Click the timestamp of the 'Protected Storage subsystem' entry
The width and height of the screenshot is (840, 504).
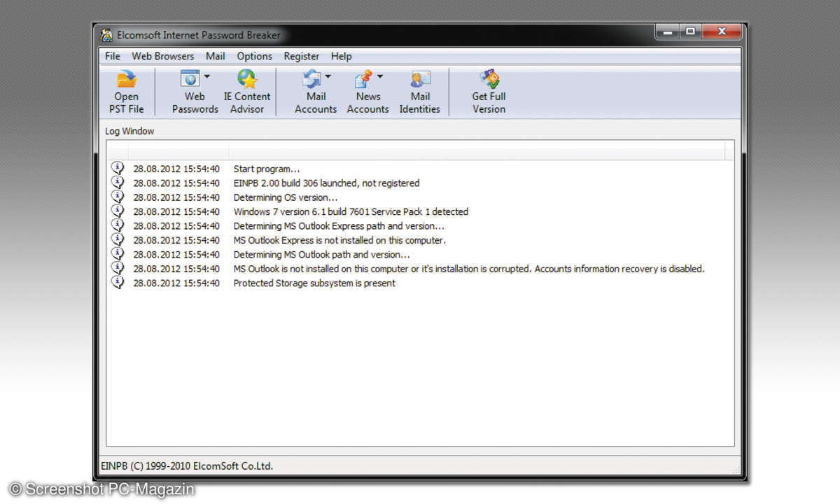point(176,283)
